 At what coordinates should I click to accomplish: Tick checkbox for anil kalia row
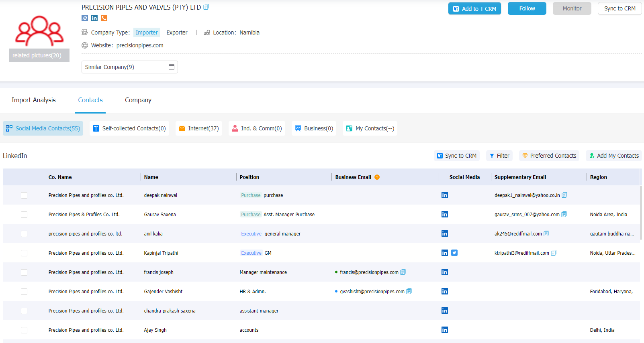(24, 234)
